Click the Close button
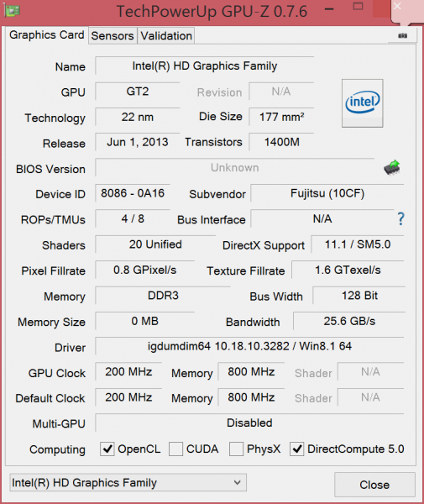 pos(374,485)
